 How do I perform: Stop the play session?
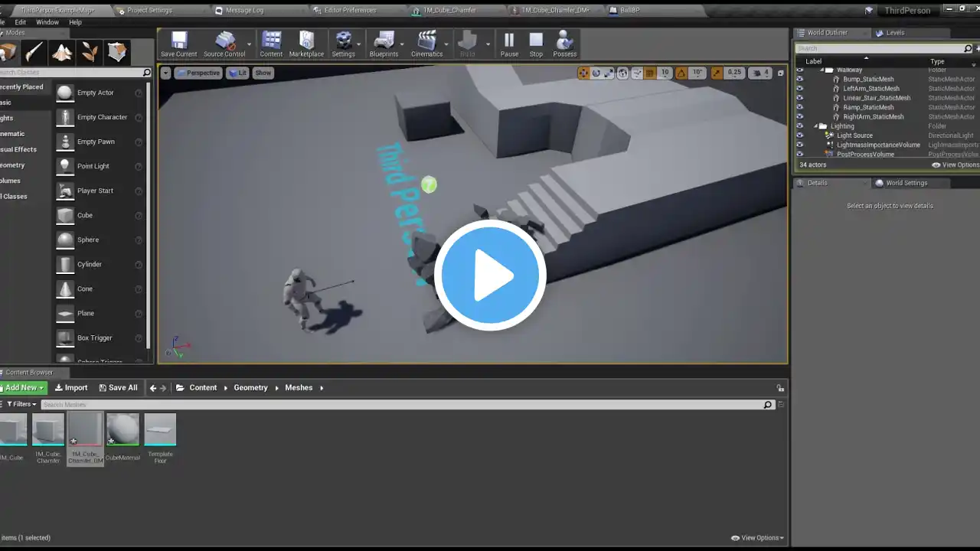[x=536, y=44]
